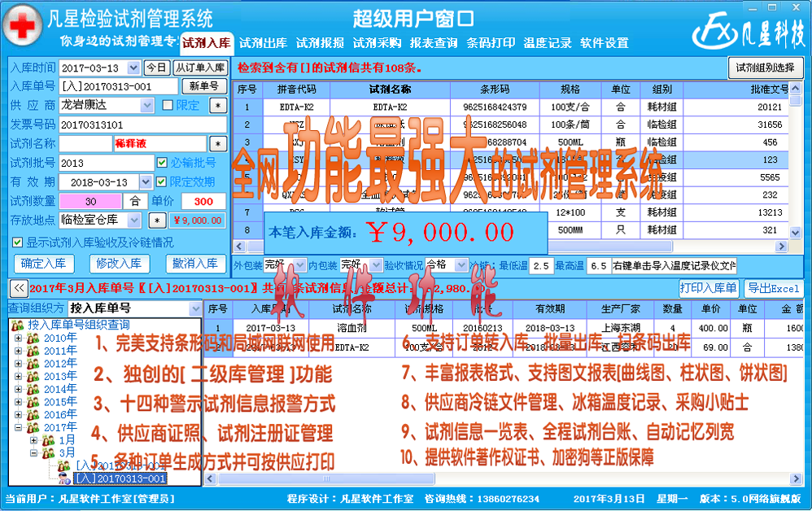Image resolution: width=812 pixels, height=511 pixels.
Task: Expand the 2016年 tree node
Action: 18,415
